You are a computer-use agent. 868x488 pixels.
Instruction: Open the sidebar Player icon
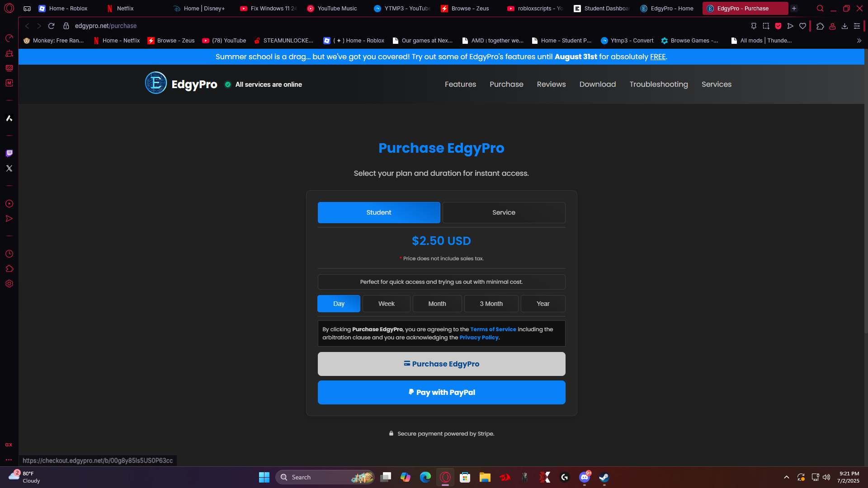tap(9, 204)
